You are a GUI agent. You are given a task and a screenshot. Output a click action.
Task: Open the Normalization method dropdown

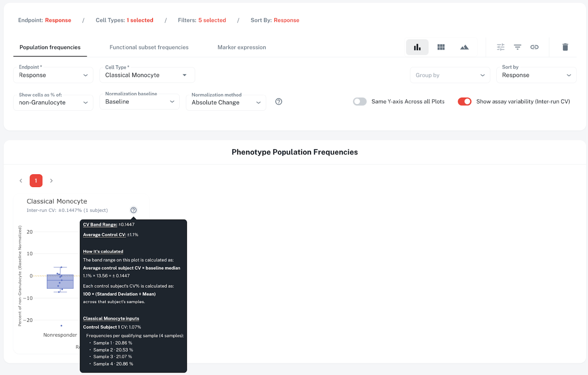226,103
